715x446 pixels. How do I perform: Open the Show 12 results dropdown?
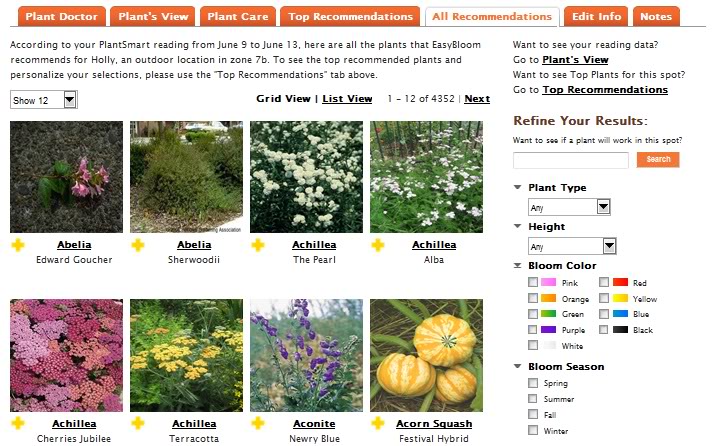click(x=44, y=100)
